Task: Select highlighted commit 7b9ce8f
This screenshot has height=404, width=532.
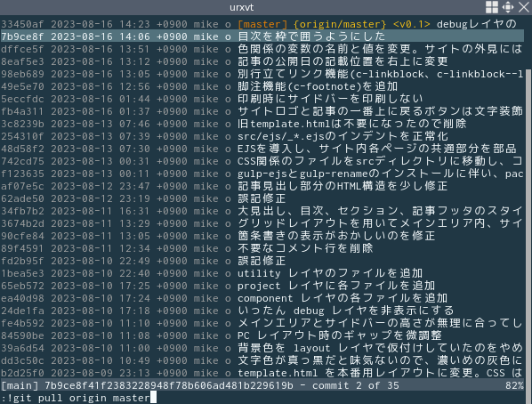Action: click(x=262, y=36)
